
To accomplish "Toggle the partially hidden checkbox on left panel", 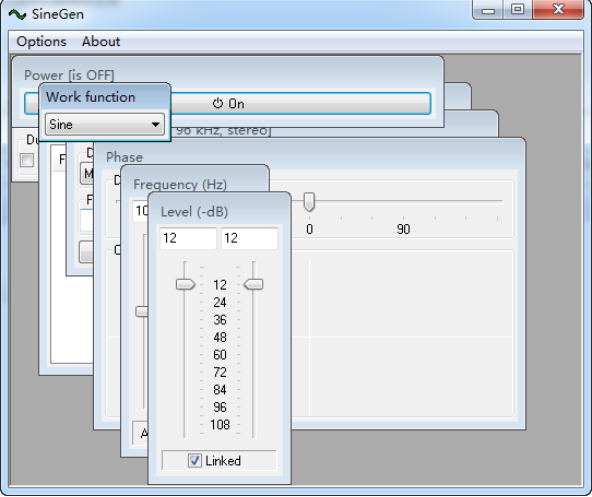I will pos(27,160).
